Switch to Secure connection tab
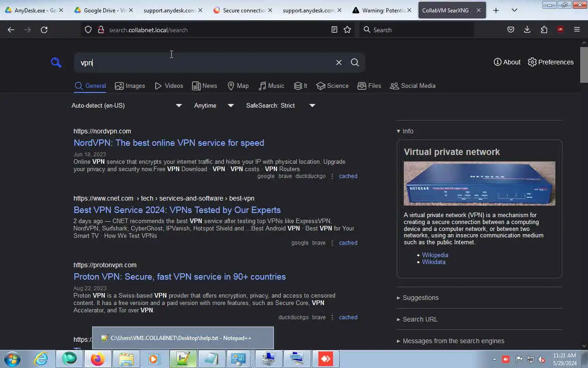The height and width of the screenshot is (368, 588). click(243, 10)
